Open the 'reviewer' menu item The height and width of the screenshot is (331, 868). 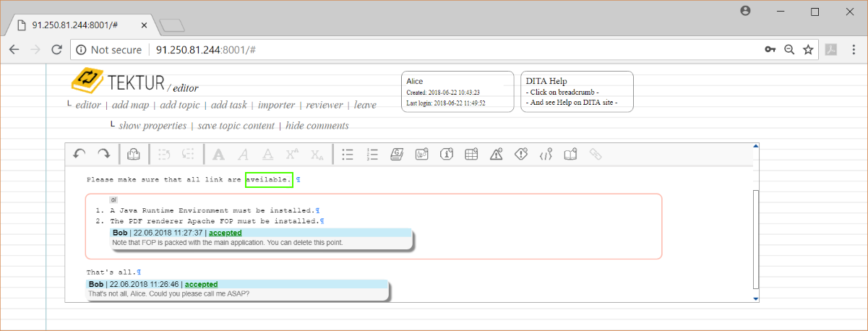click(x=324, y=105)
